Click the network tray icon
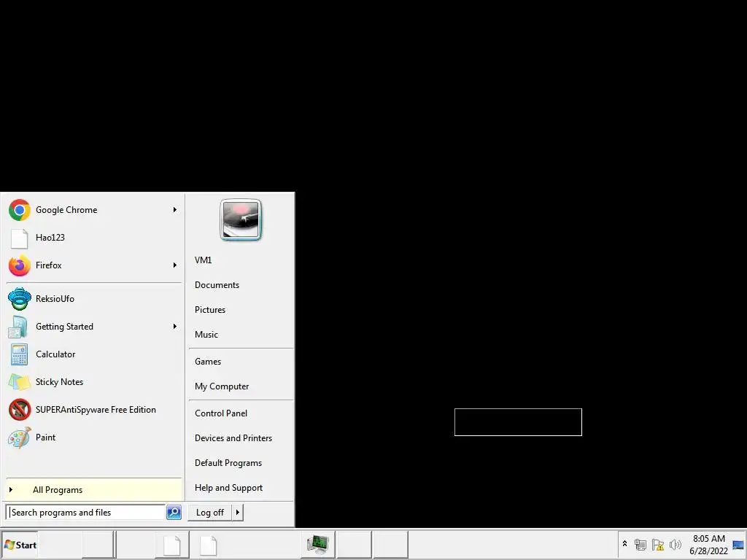This screenshot has width=747, height=560. 640,544
